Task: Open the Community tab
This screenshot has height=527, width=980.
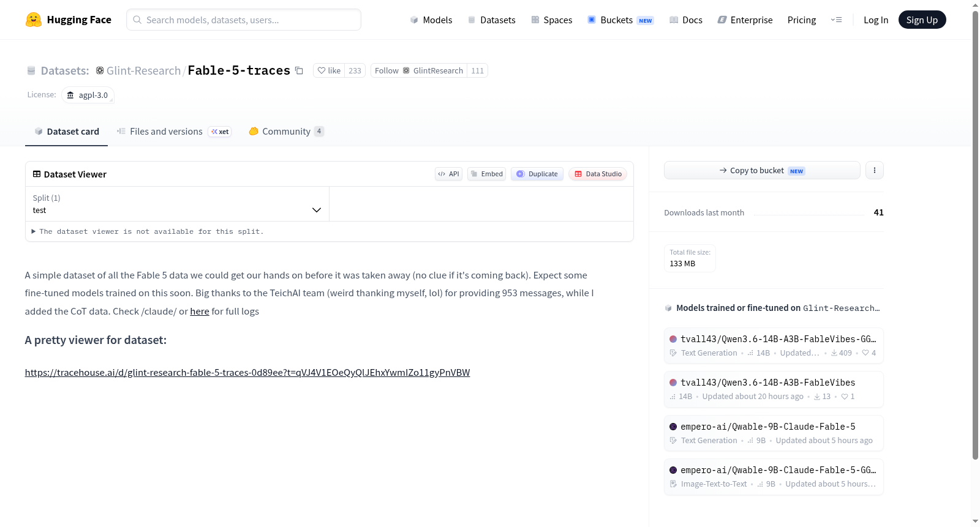Action: (x=286, y=131)
